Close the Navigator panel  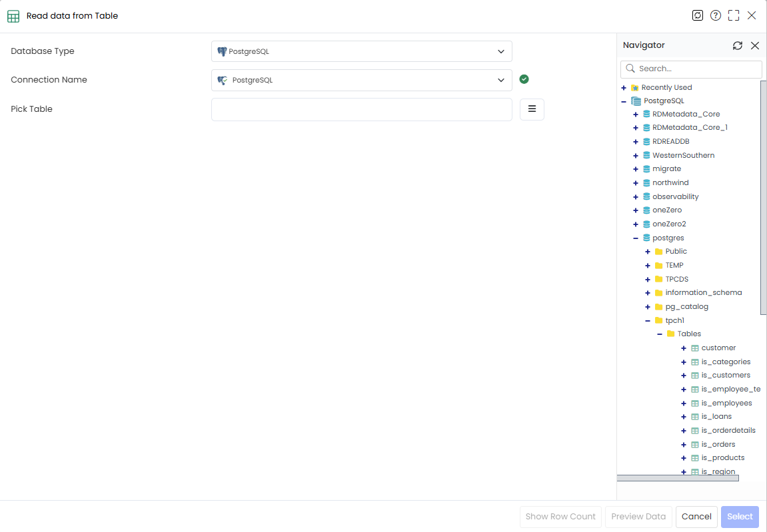755,45
